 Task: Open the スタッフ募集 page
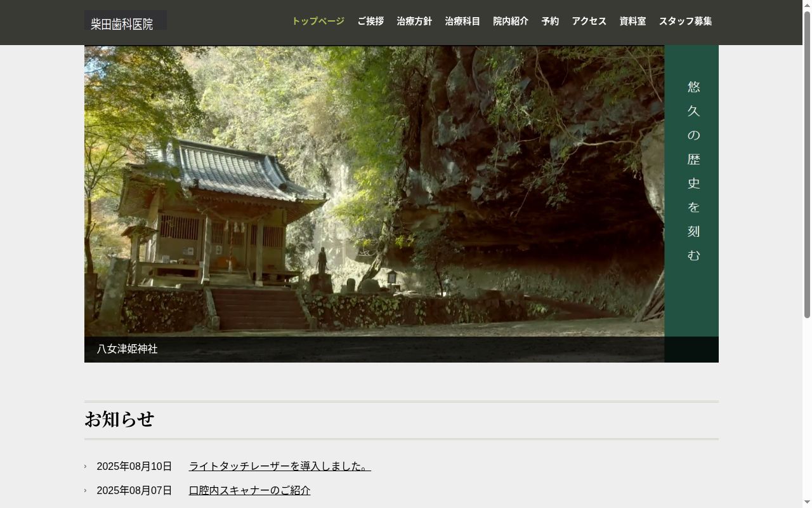[685, 21]
